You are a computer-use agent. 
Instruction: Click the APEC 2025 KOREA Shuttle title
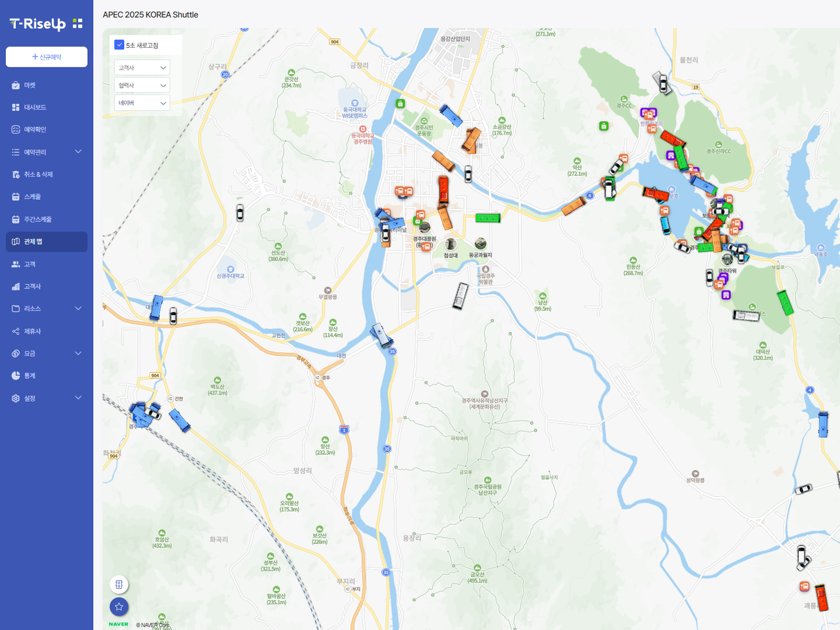coord(150,14)
